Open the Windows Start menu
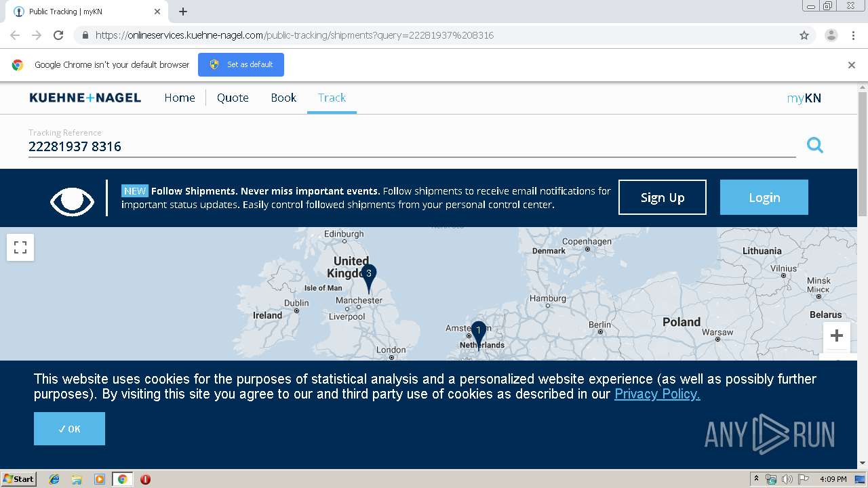The image size is (868, 488). click(18, 479)
